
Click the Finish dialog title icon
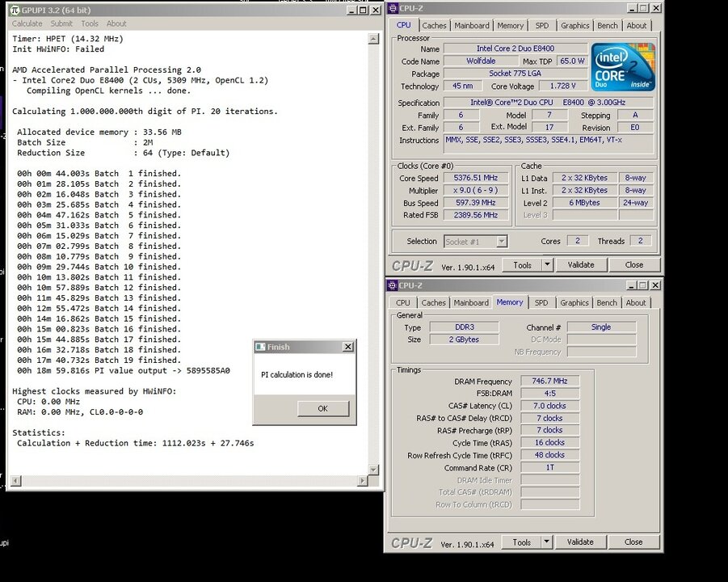coord(260,347)
